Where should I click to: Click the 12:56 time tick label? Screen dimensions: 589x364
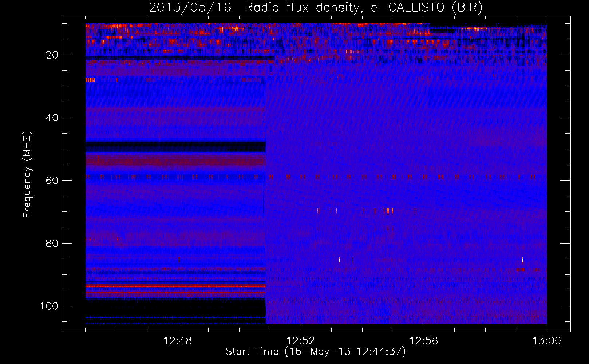(x=424, y=341)
